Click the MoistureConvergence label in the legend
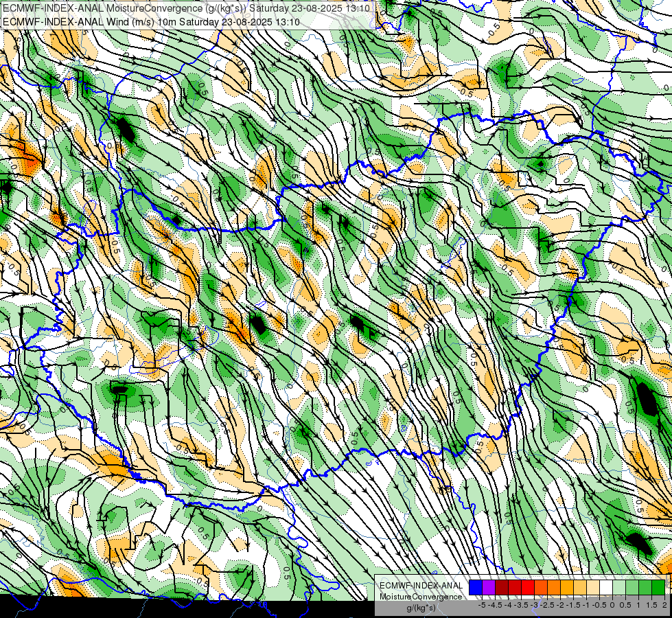Image resolution: width=672 pixels, height=618 pixels. point(421,597)
